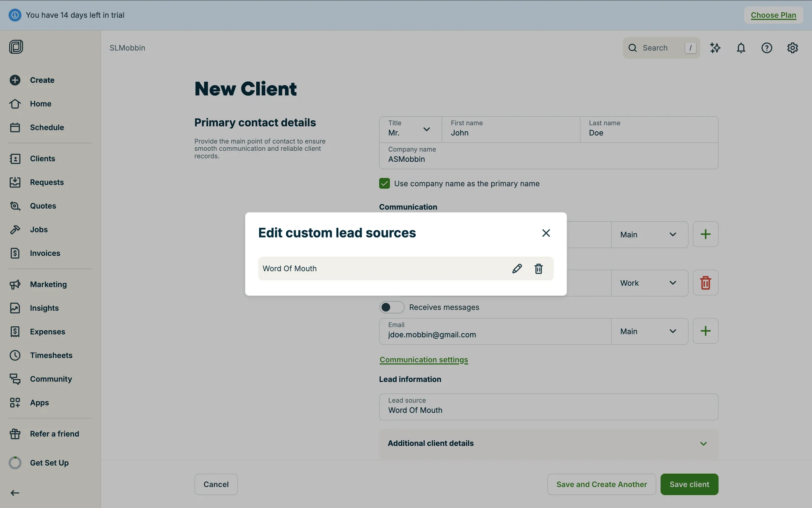
Task: Click the Lead source input field
Action: (x=549, y=407)
